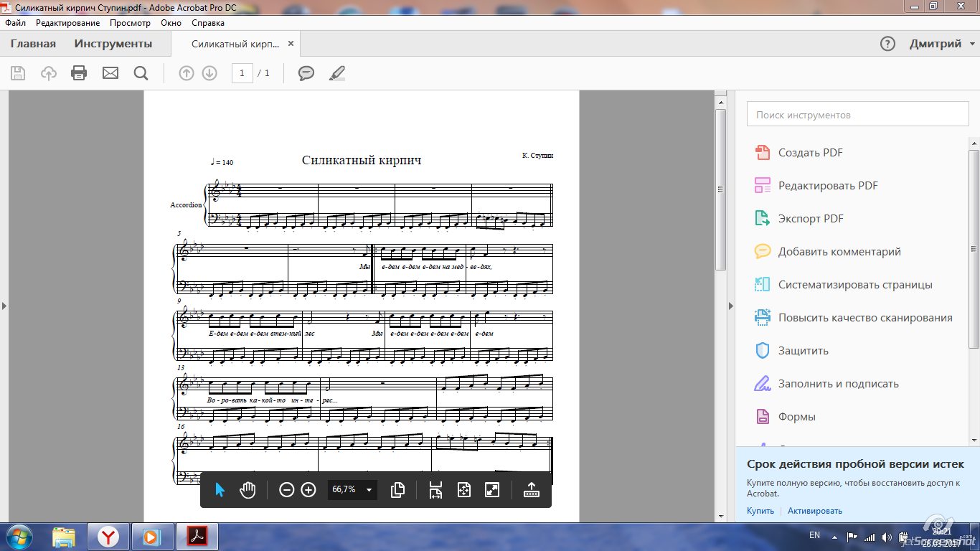Expand the Дмитрий account menu
This screenshot has height=551, width=980.
tap(941, 44)
